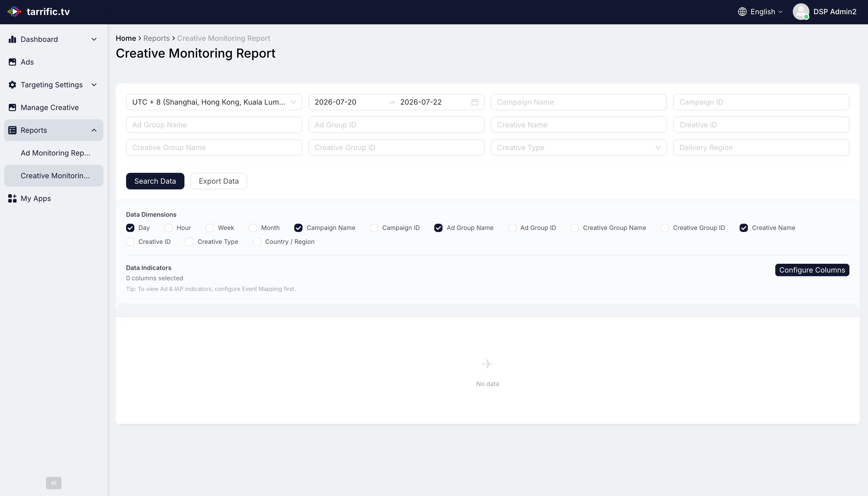
Task: Open the Manage Creative sidebar item
Action: pyautogui.click(x=54, y=108)
